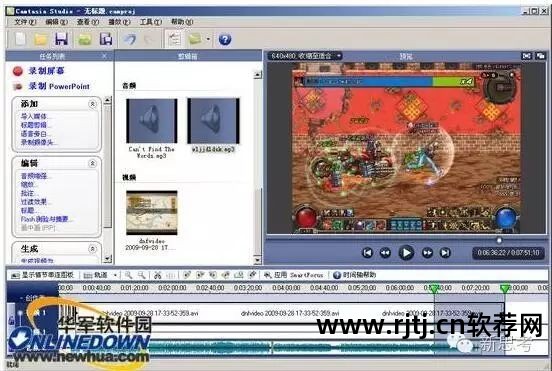Jump to the next clip in preview
Viewport: 552px width, 371px height.
pos(445,253)
